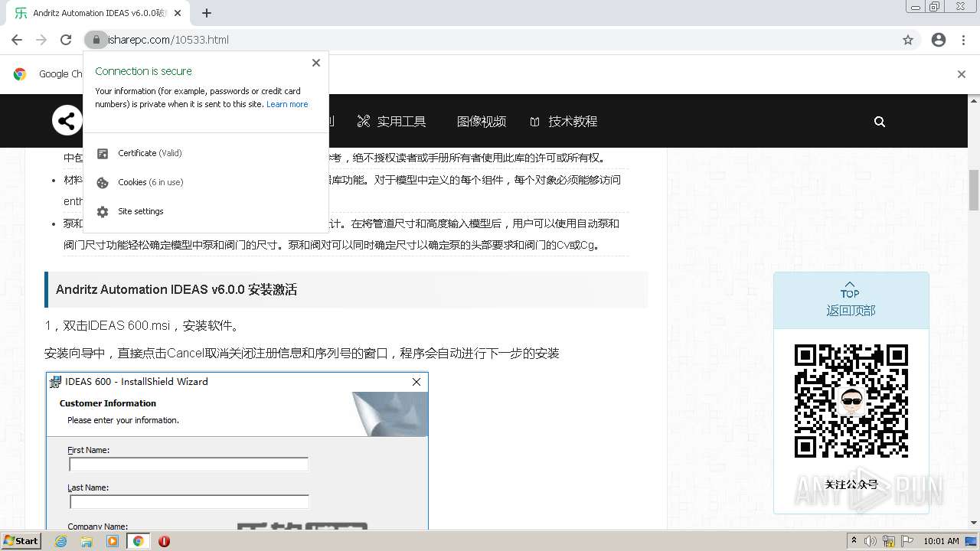
Task: Close the Connection is secure popup
Action: click(x=316, y=63)
